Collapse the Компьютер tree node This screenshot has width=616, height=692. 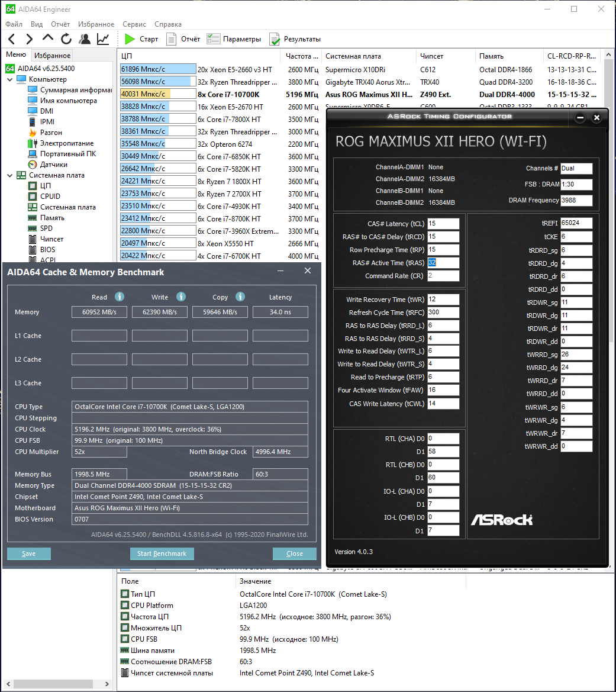pos(9,79)
